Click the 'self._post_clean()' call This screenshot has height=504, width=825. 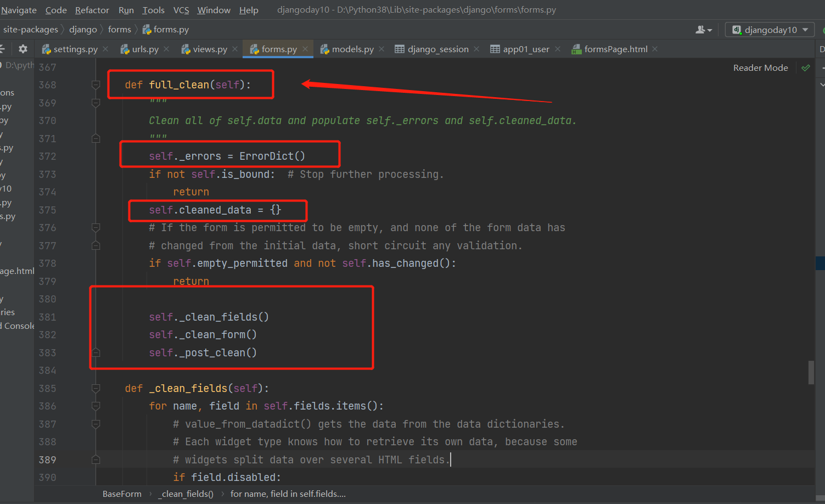pos(203,352)
